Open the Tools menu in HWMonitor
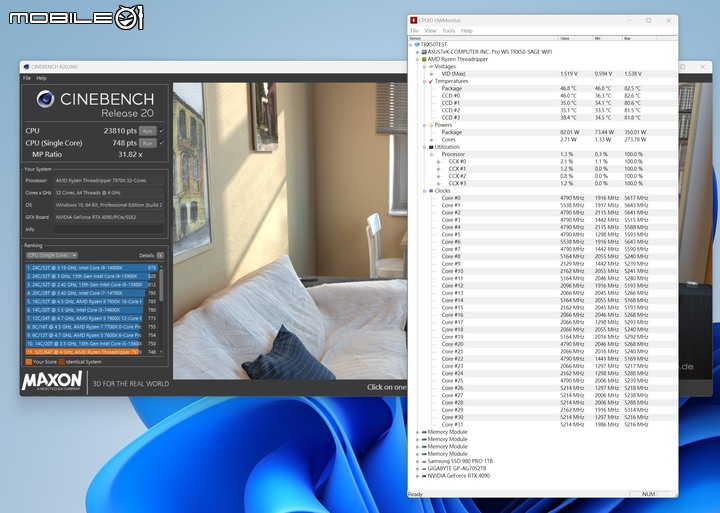 pos(449,31)
